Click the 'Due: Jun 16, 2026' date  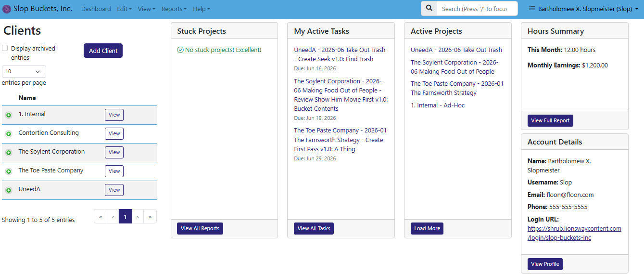tap(315, 68)
